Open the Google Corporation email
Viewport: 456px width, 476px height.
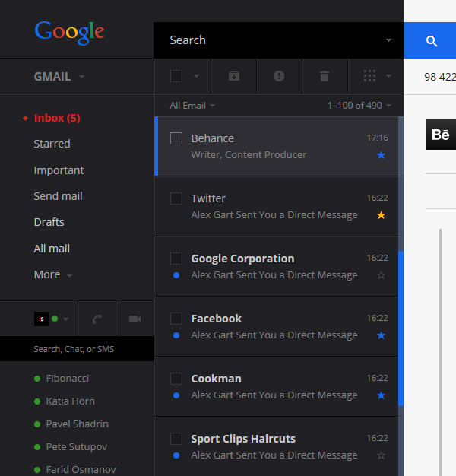click(x=277, y=266)
